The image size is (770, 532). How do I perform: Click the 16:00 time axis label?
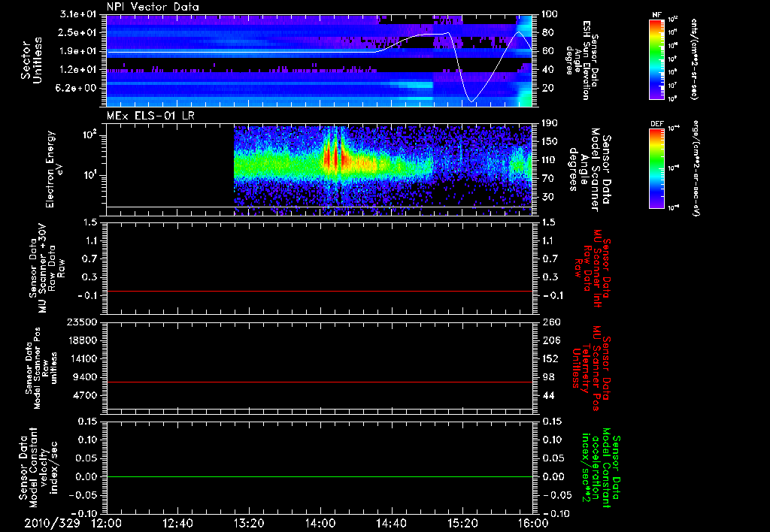click(x=533, y=523)
